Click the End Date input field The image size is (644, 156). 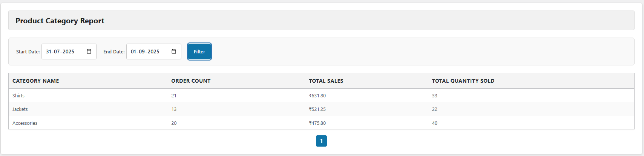(154, 51)
